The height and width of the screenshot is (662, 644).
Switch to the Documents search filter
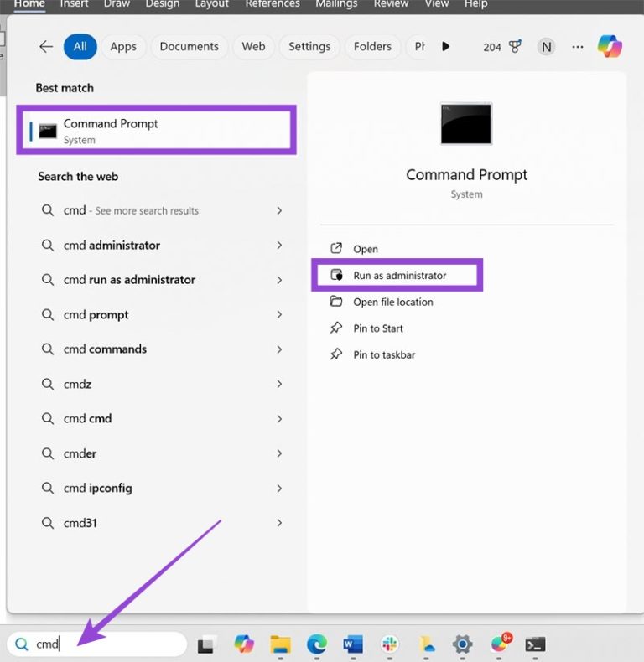point(189,46)
